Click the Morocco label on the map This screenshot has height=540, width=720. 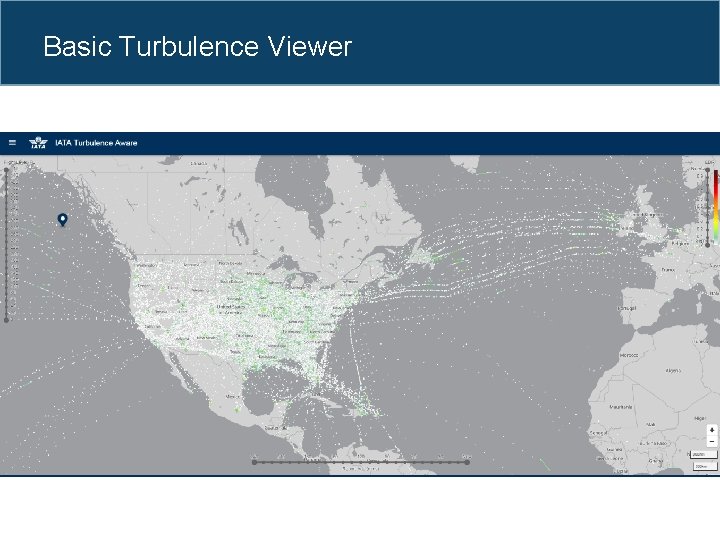click(x=629, y=355)
